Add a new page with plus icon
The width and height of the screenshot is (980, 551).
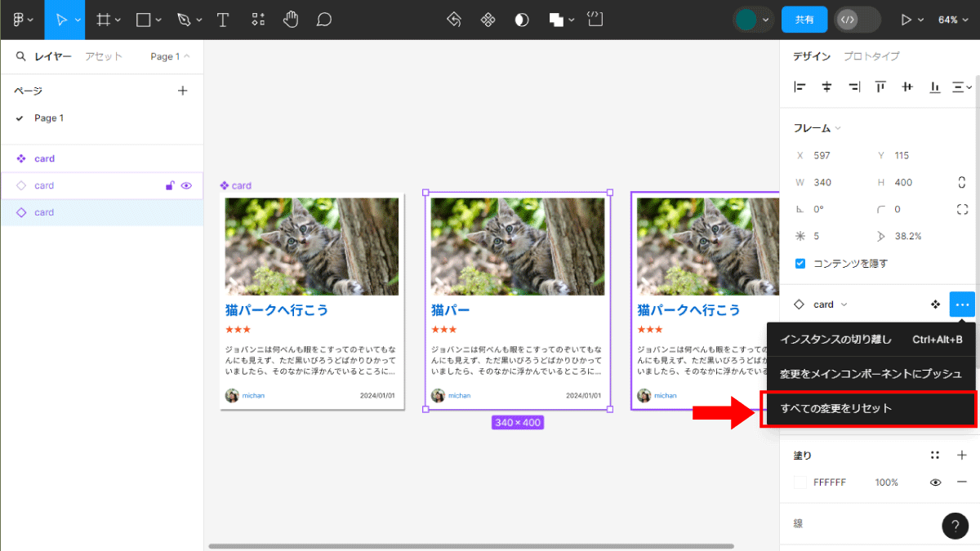[183, 91]
